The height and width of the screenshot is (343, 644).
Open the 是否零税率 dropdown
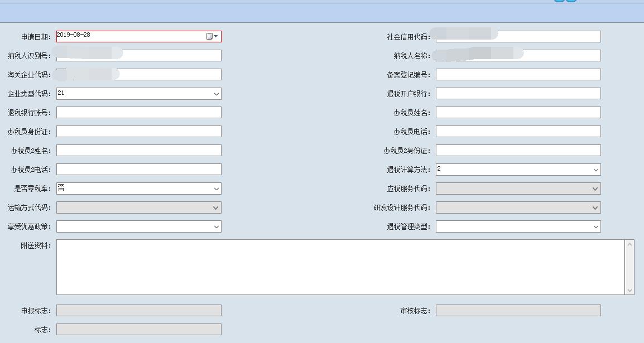(217, 189)
